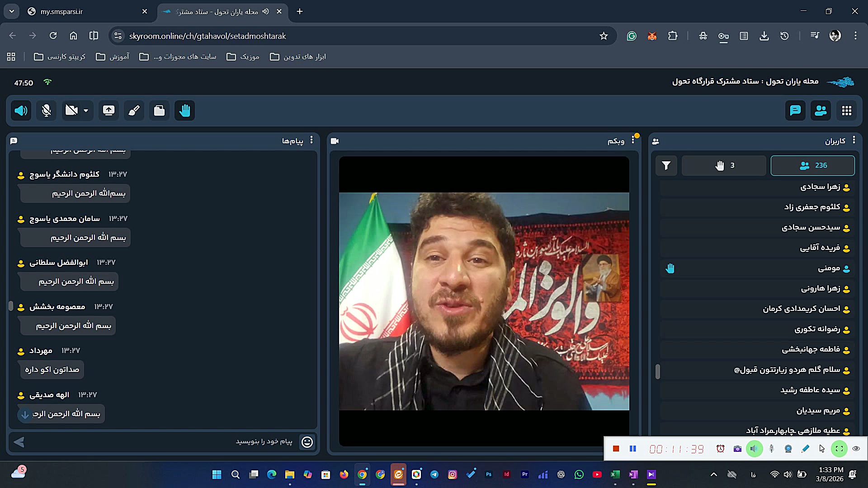Switch to my.smsparsi.ir browser tab

[88, 12]
